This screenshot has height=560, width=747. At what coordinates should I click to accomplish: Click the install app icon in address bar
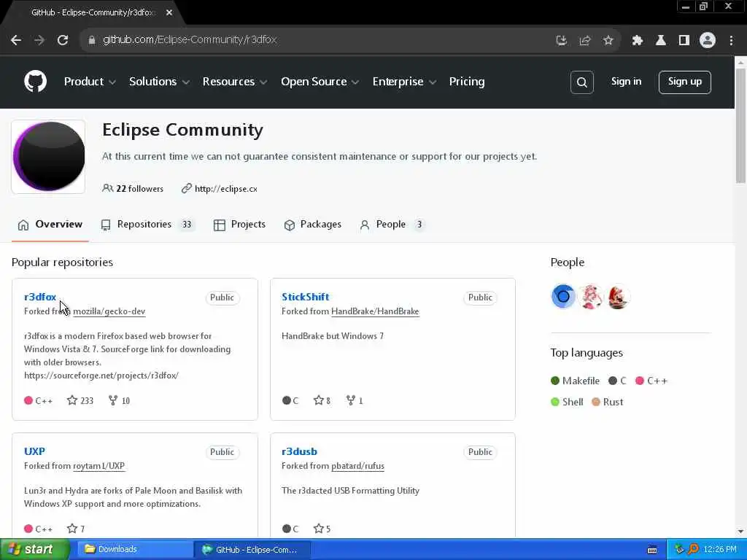coord(562,41)
